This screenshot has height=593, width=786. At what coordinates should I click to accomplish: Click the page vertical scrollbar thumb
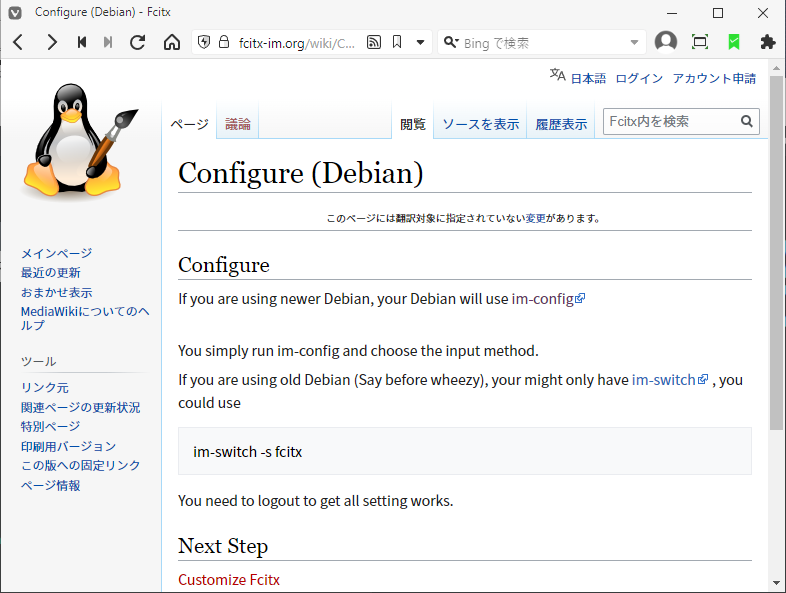click(x=776, y=253)
